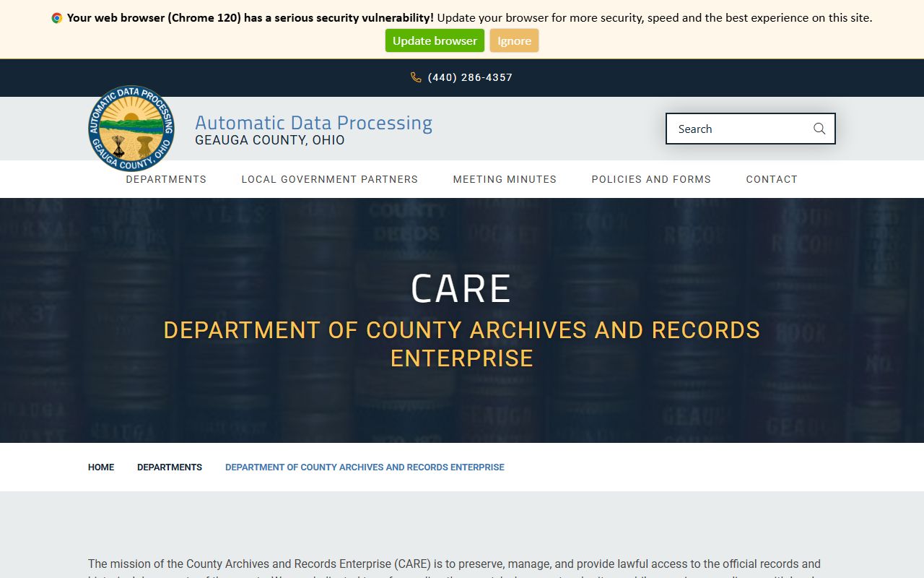This screenshot has width=924, height=578.
Task: Expand the Policies and Forms menu
Action: 651,179
